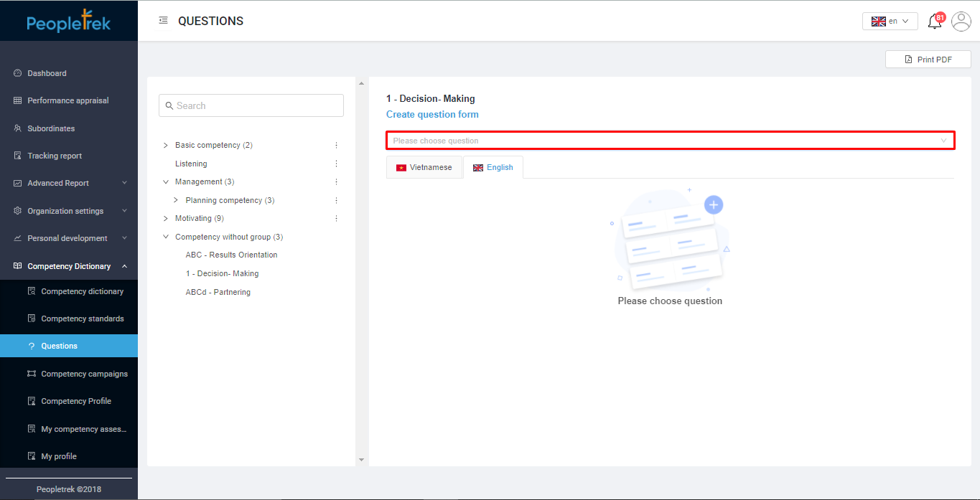Open options menu for Basic competency

336,145
